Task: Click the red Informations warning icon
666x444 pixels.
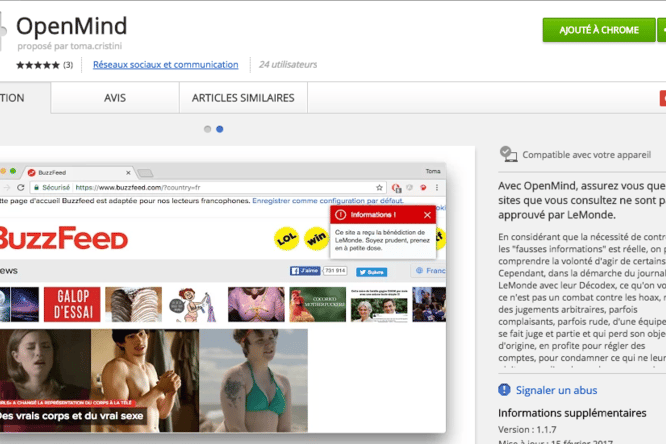Action: 341,215
